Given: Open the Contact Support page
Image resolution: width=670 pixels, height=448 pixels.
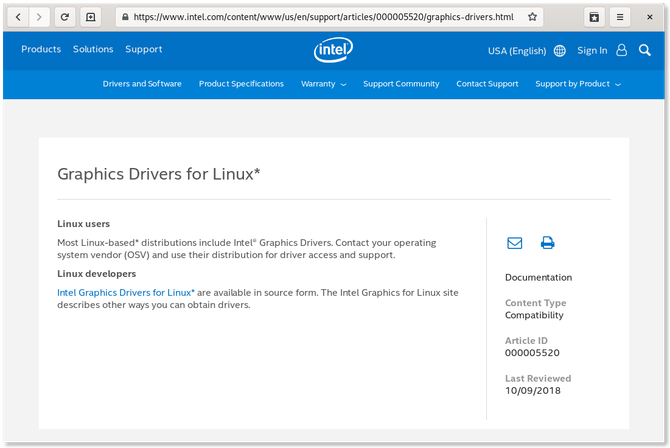Looking at the screenshot, I should [487, 84].
